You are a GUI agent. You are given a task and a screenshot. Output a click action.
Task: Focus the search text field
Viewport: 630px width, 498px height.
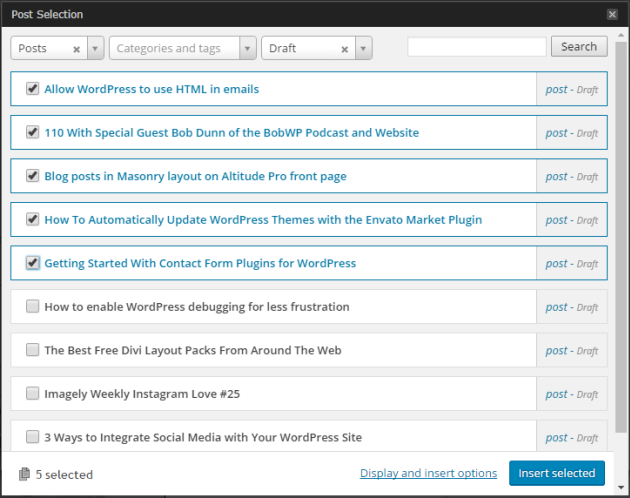[x=477, y=47]
